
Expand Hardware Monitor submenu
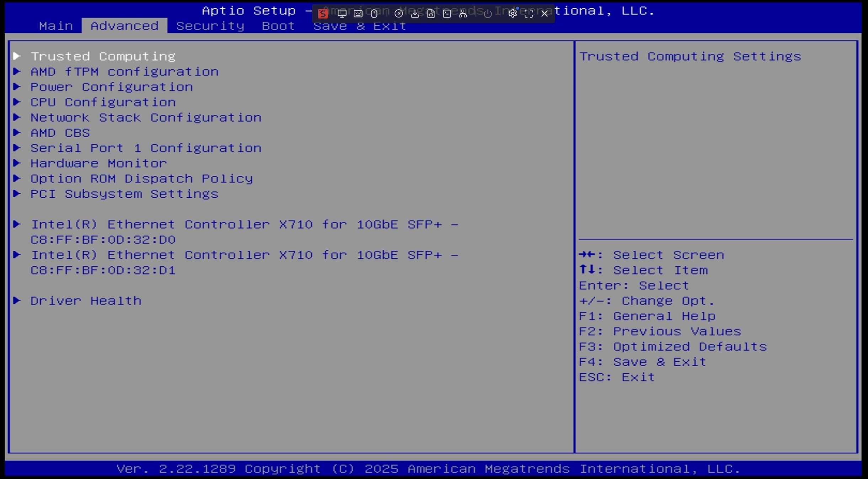pos(98,163)
